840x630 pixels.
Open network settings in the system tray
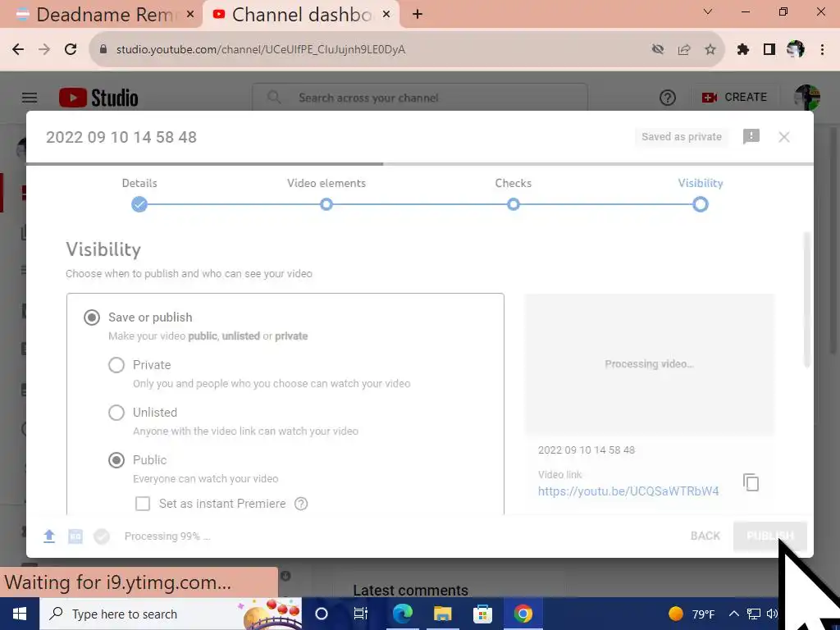(754, 614)
